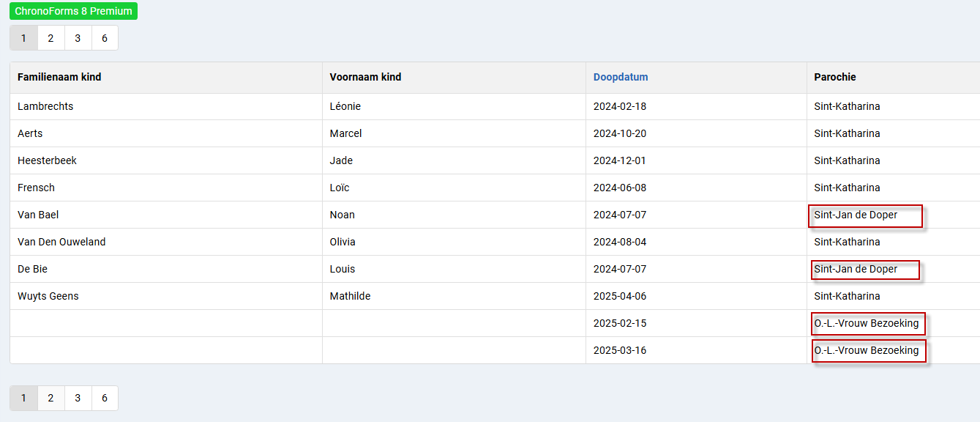The width and height of the screenshot is (980, 422).
Task: Select Sint-Jan de Doper in Van Bael row
Action: click(856, 215)
